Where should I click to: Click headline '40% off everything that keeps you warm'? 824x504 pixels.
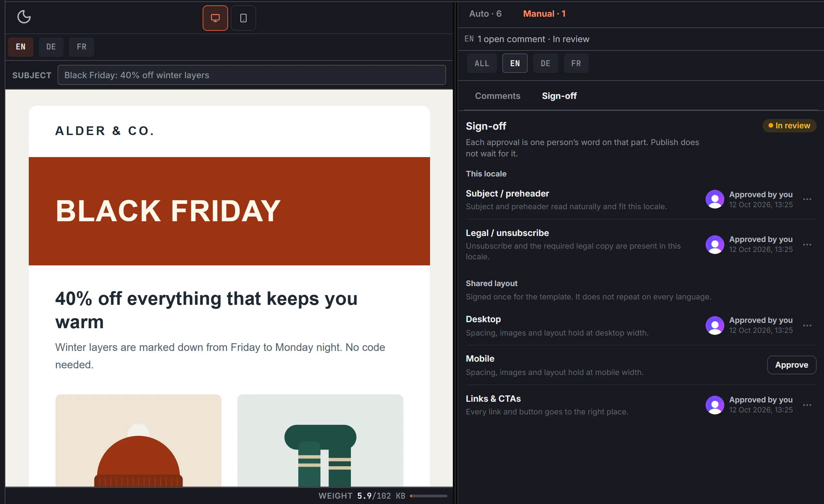click(206, 310)
